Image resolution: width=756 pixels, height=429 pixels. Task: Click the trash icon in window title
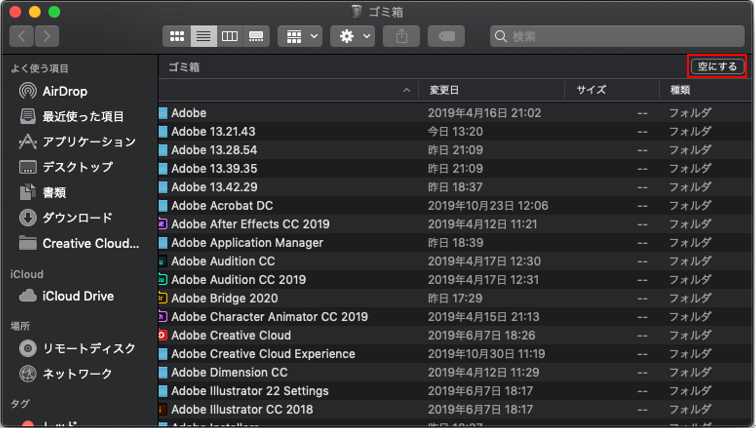click(x=356, y=12)
